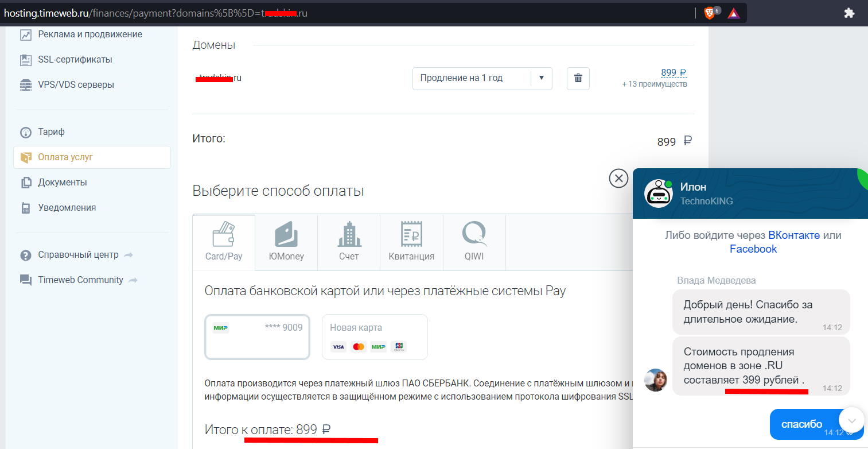868x449 pixels.
Task: Click the спасибо sent message bubble
Action: (x=816, y=425)
